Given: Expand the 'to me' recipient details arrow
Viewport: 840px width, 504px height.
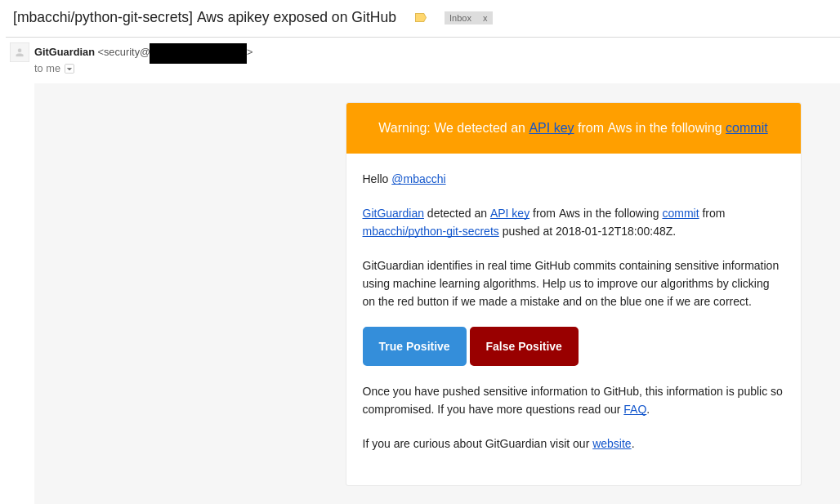Looking at the screenshot, I should [x=69, y=69].
